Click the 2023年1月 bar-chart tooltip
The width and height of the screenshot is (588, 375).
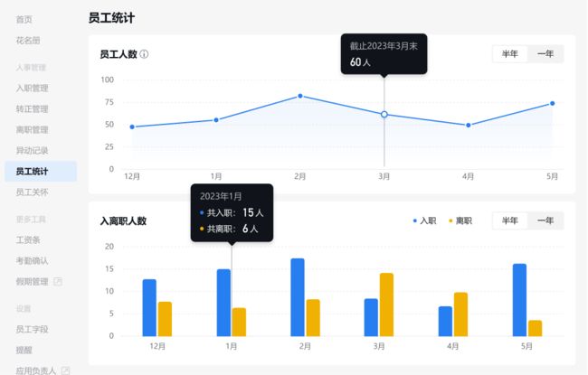pos(232,212)
